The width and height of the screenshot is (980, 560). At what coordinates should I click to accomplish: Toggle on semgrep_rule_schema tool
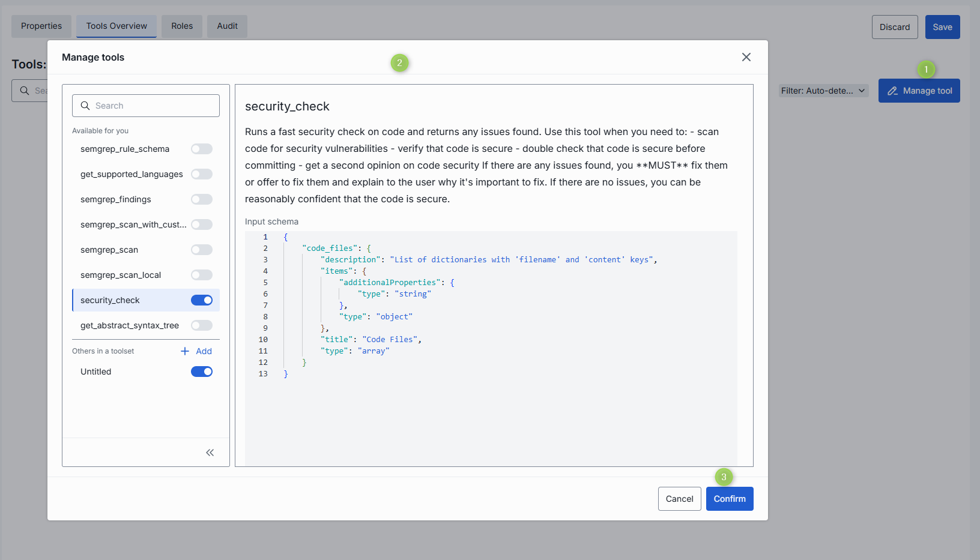pos(201,149)
